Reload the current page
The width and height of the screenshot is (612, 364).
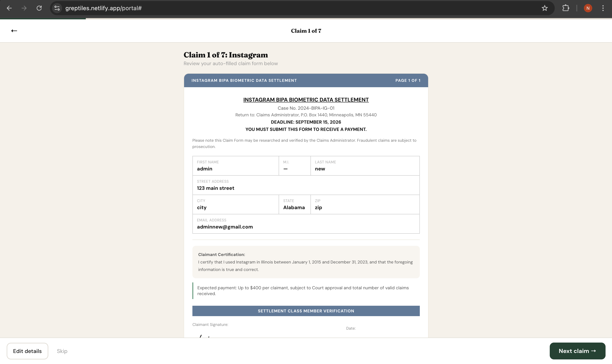(39, 8)
